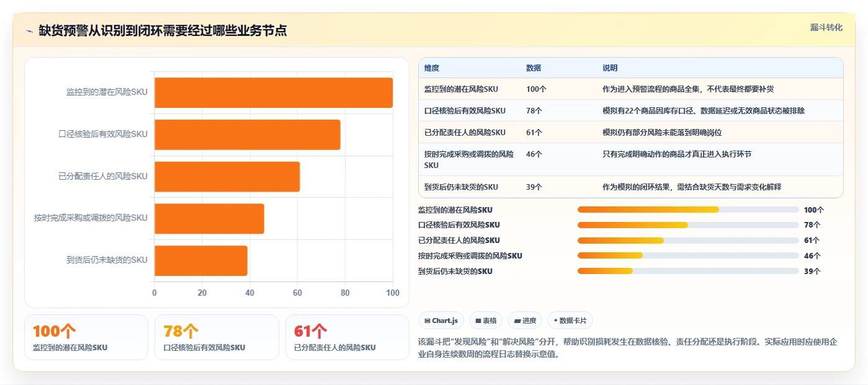Select the 说明 column header

pyautogui.click(x=610, y=68)
